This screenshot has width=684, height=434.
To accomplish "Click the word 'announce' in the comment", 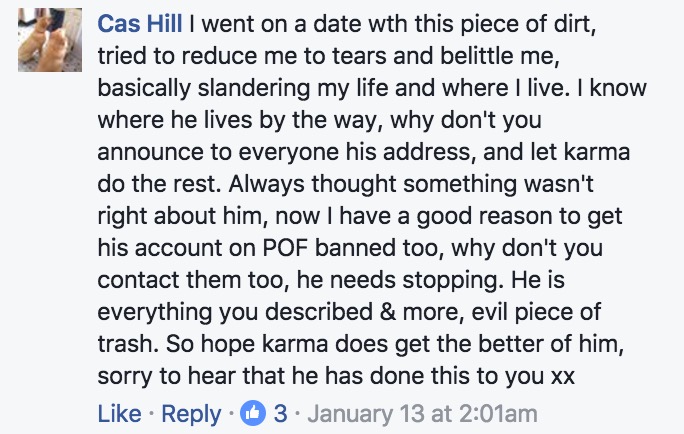I will 150,153.
